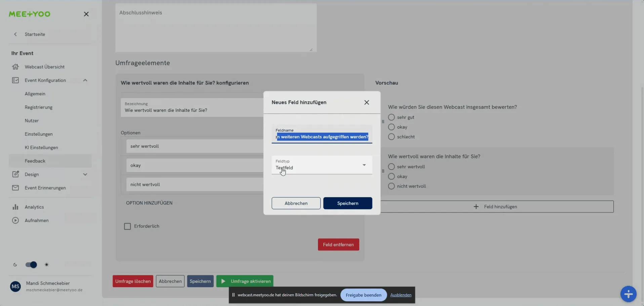The width and height of the screenshot is (644, 306).
Task: Toggle dark mode switch
Action: tap(31, 265)
